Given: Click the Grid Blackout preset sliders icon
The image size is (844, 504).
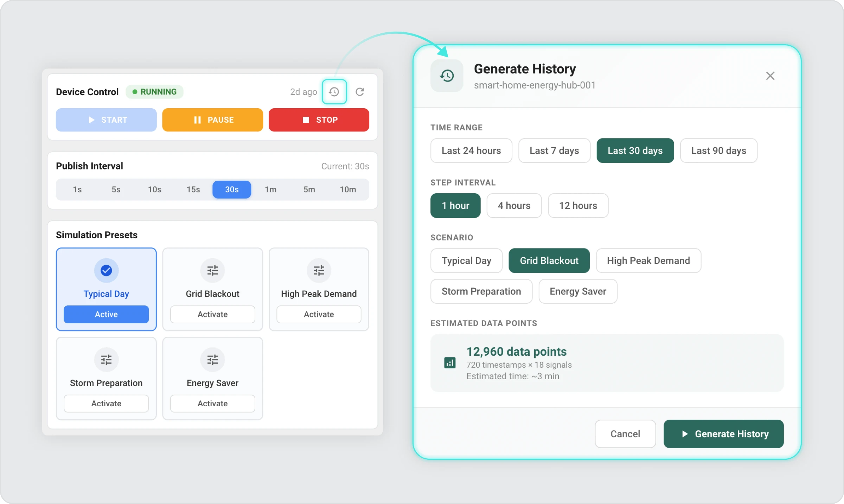Looking at the screenshot, I should click(x=212, y=271).
